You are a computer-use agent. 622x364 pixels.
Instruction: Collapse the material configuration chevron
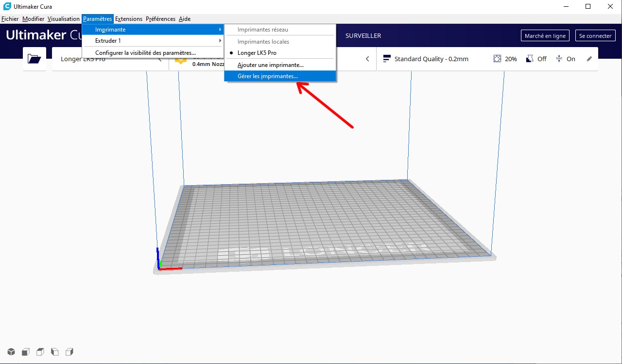tap(367, 59)
